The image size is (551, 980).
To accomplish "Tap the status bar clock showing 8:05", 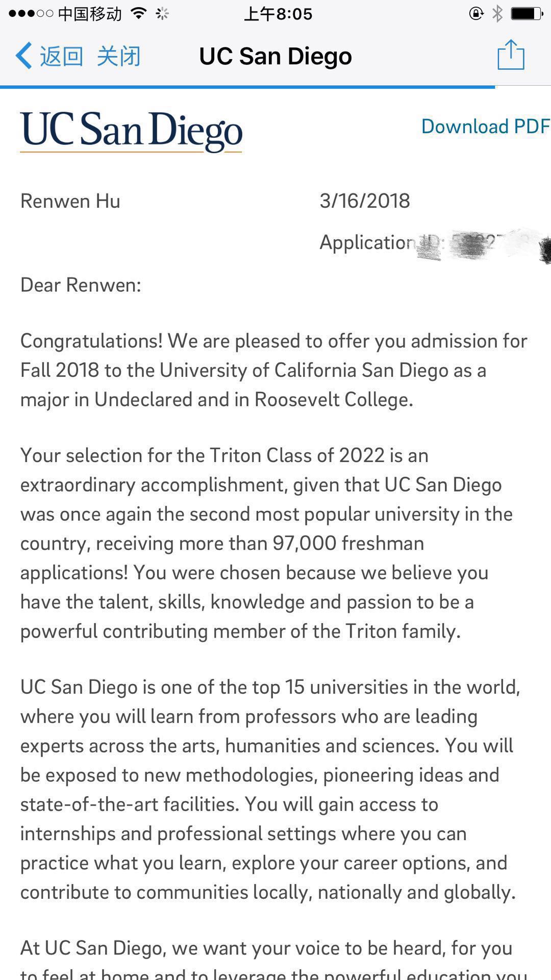I will pyautogui.click(x=278, y=14).
